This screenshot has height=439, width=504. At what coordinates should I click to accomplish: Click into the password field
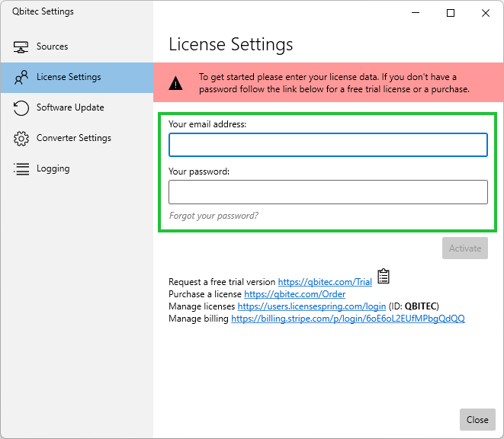click(328, 192)
